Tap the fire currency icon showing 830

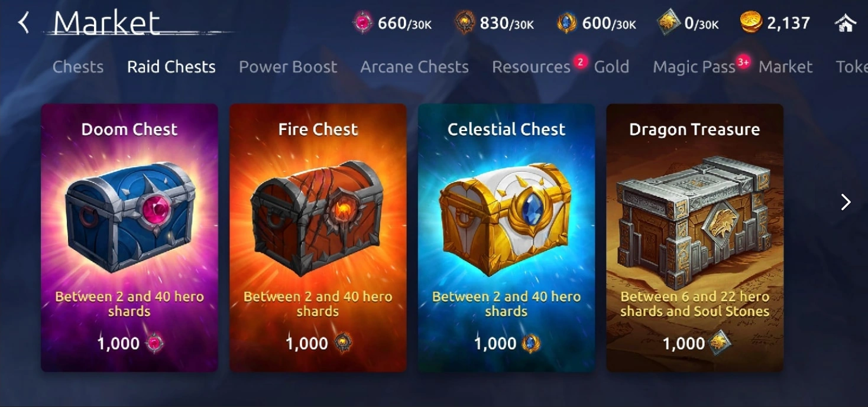465,23
